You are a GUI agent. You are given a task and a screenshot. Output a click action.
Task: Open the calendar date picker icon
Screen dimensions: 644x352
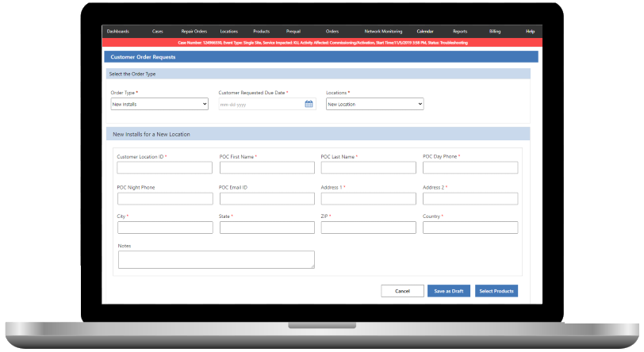click(x=309, y=104)
